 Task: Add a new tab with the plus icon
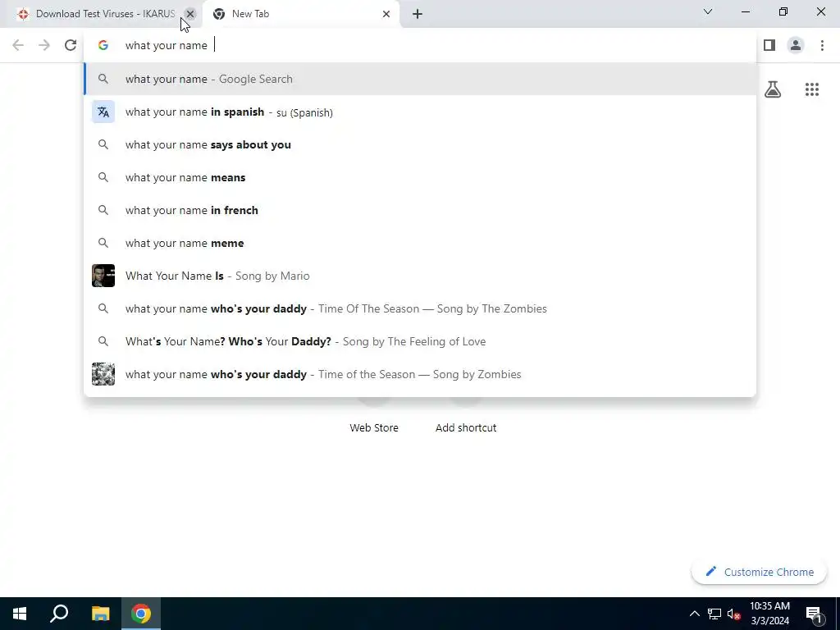pyautogui.click(x=418, y=14)
